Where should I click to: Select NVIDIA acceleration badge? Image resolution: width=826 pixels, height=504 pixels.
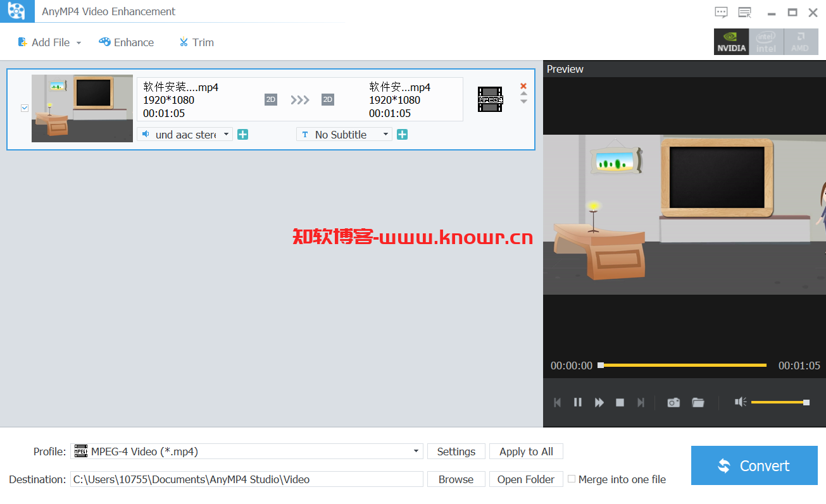(731, 42)
